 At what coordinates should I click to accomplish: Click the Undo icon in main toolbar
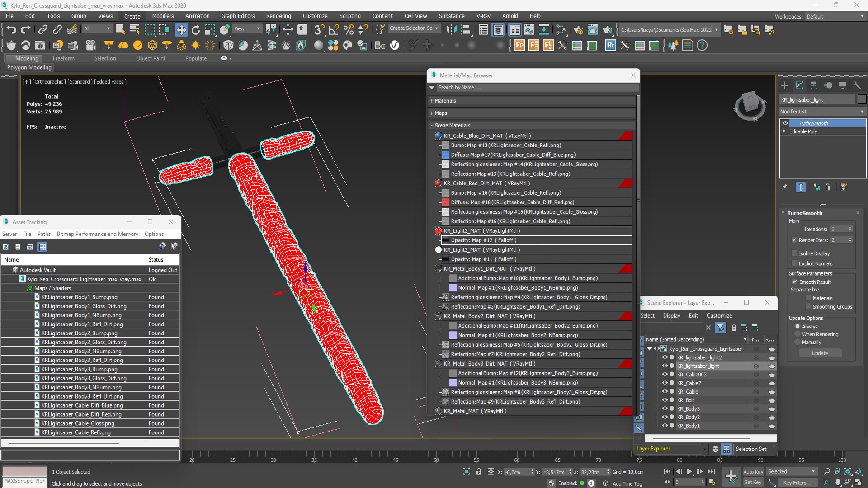11,30
